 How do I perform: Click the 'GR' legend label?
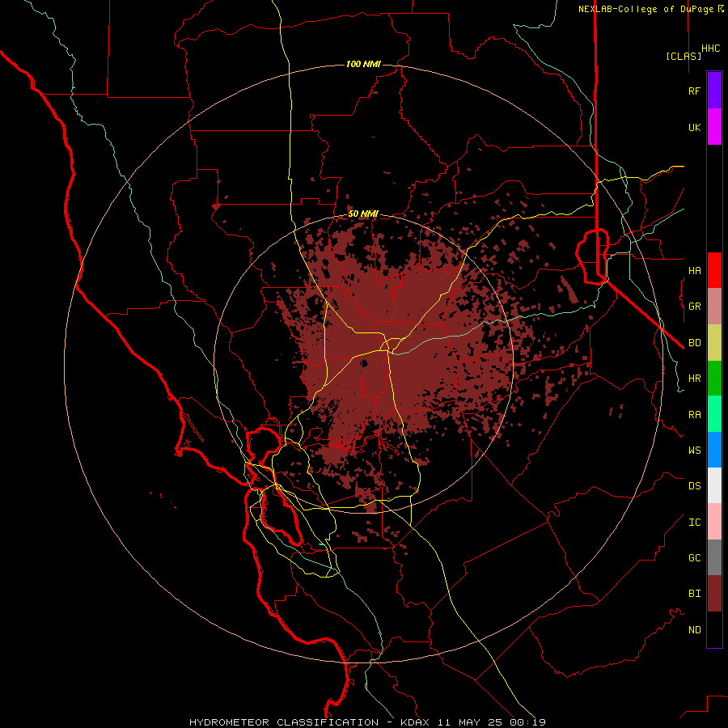[694, 307]
